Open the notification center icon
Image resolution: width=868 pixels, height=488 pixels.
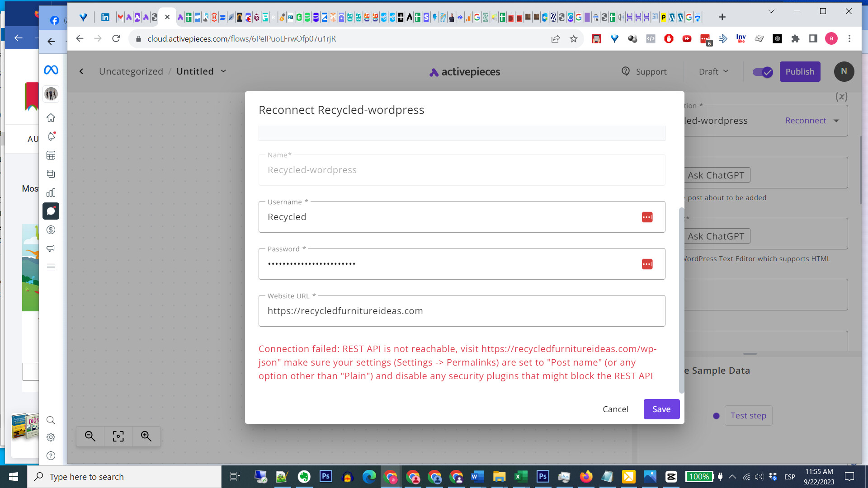point(849,477)
